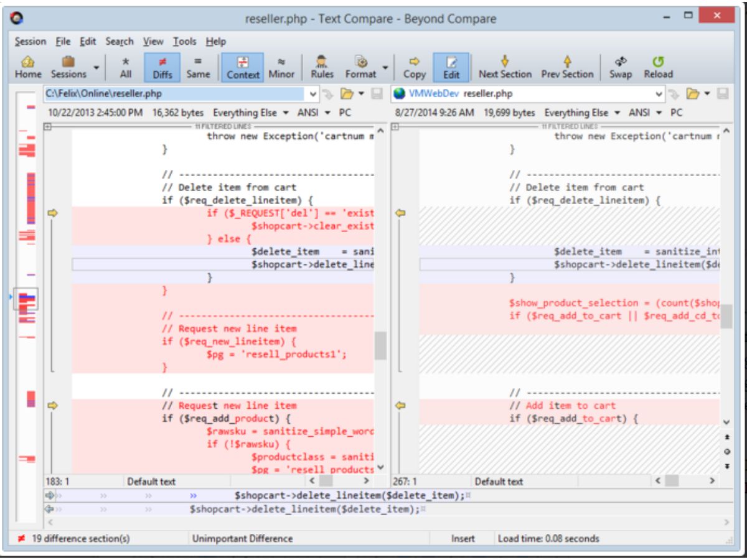Click the thumbnail overview viewport marker
747x560 pixels.
(26, 299)
